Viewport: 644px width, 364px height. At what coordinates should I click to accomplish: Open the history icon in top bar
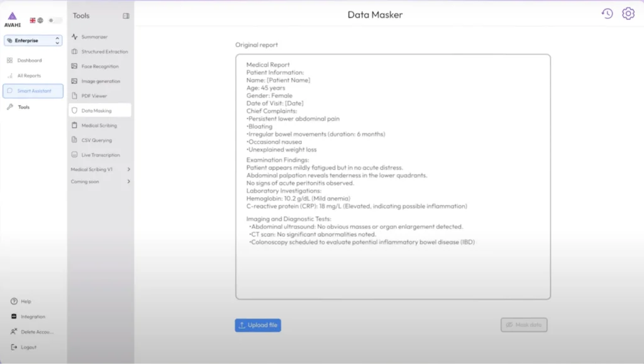(607, 14)
